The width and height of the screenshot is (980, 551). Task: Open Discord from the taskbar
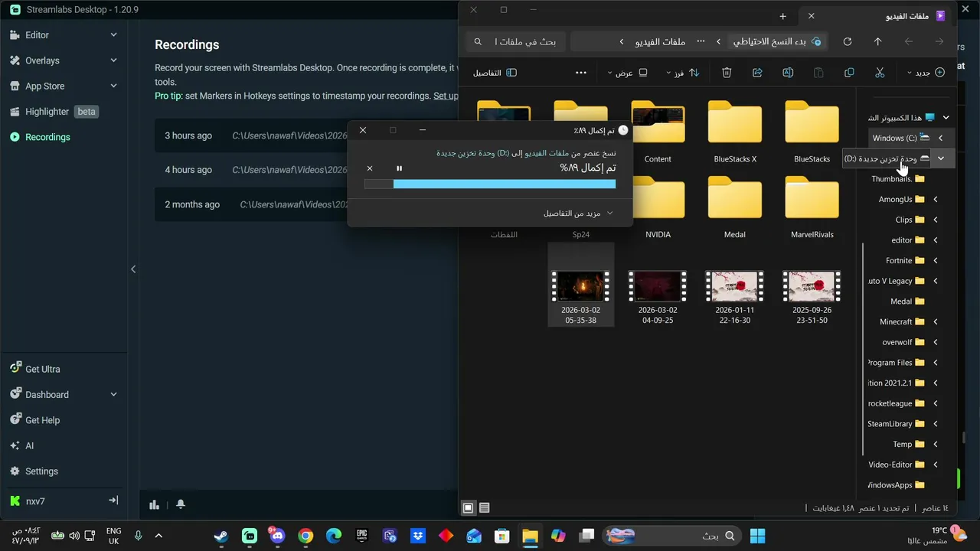click(x=276, y=536)
